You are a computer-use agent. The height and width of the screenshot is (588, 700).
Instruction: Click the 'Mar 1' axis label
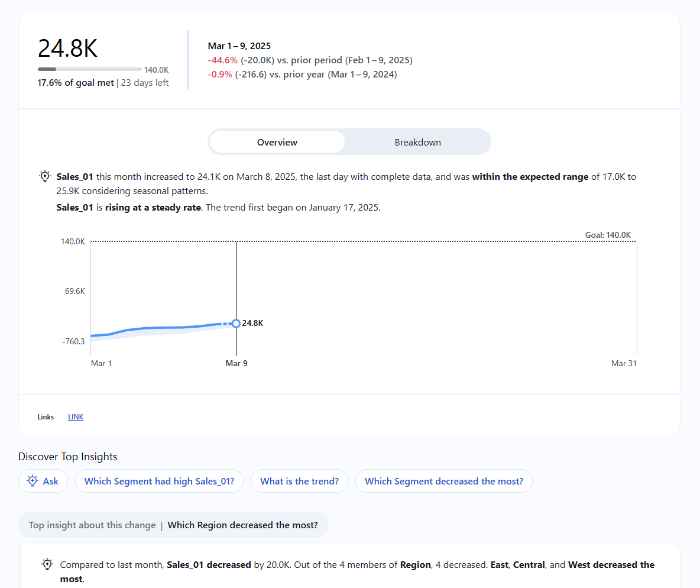(x=101, y=363)
